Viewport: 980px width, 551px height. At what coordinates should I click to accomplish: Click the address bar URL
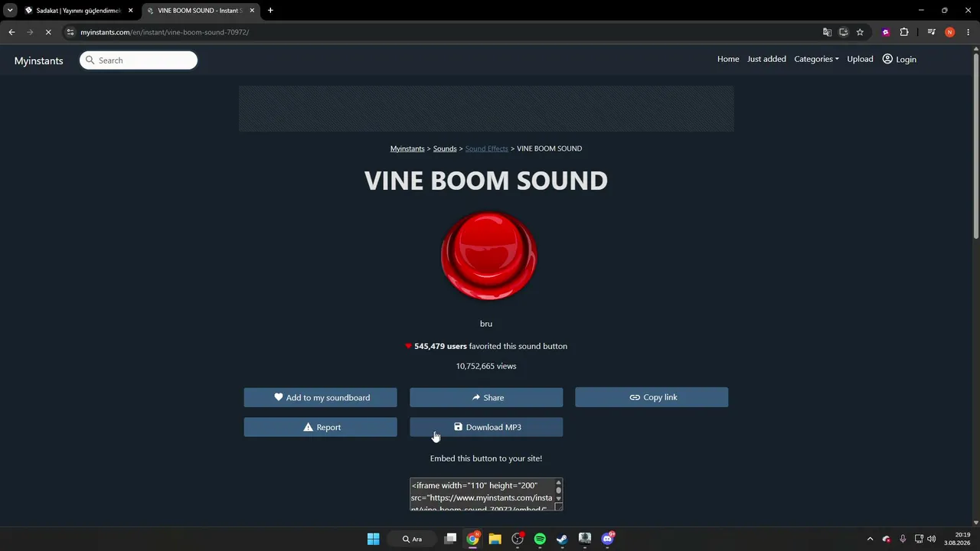tap(165, 32)
